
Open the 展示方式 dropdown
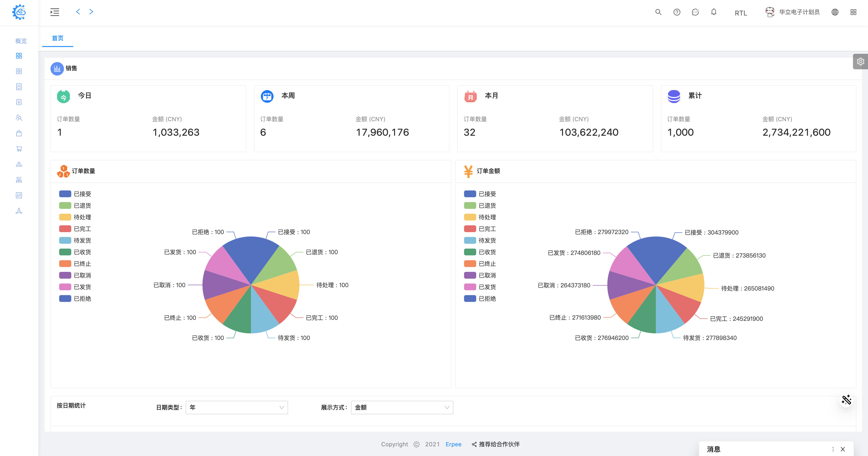point(402,408)
